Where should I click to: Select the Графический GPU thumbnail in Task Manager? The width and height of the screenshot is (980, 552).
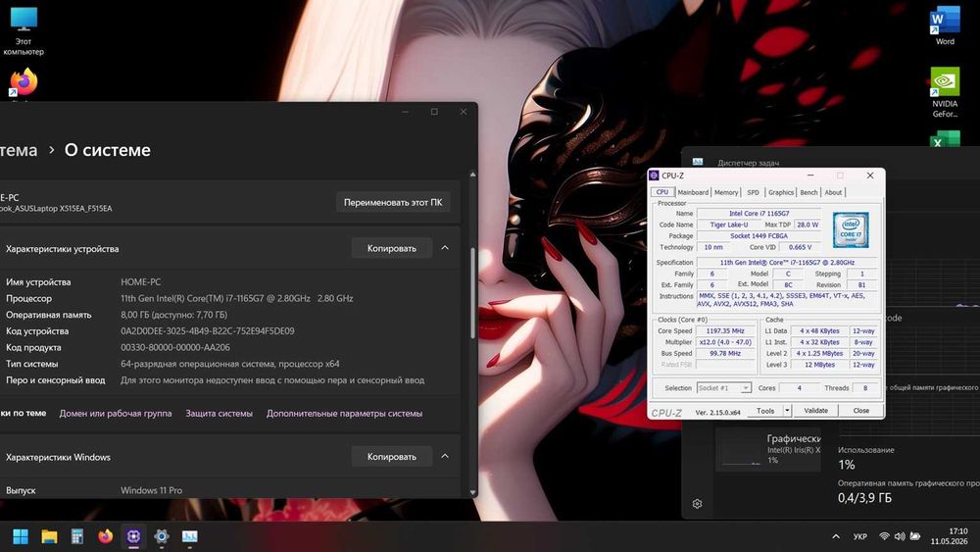[x=768, y=450]
